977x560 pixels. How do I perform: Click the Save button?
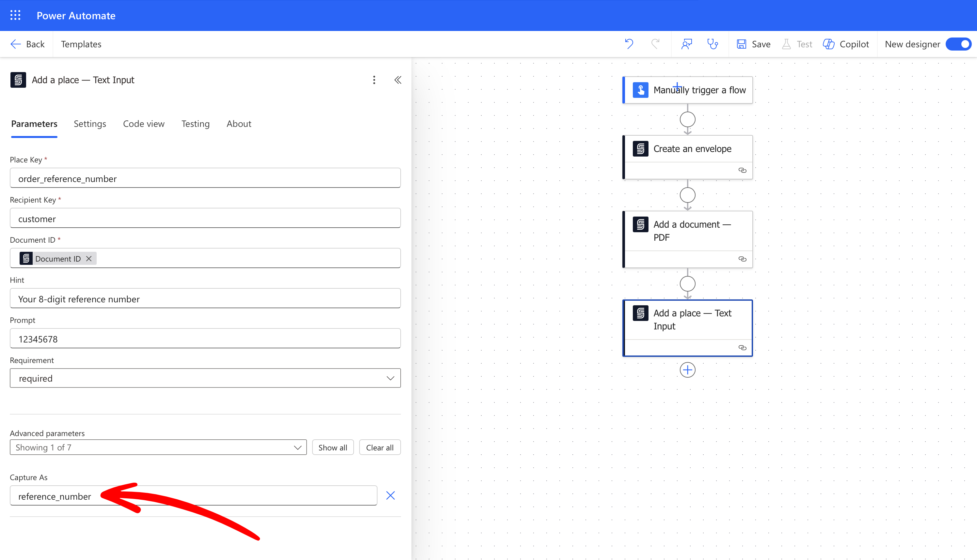[753, 44]
